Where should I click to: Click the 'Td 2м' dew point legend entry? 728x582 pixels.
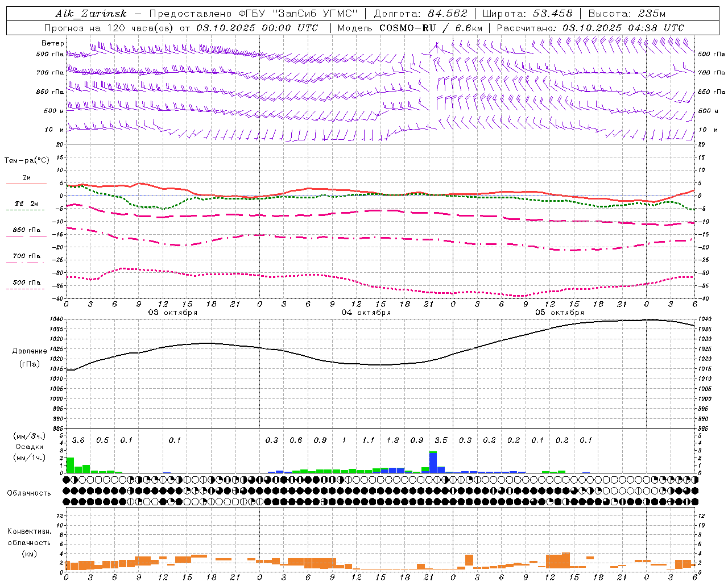(x=27, y=203)
